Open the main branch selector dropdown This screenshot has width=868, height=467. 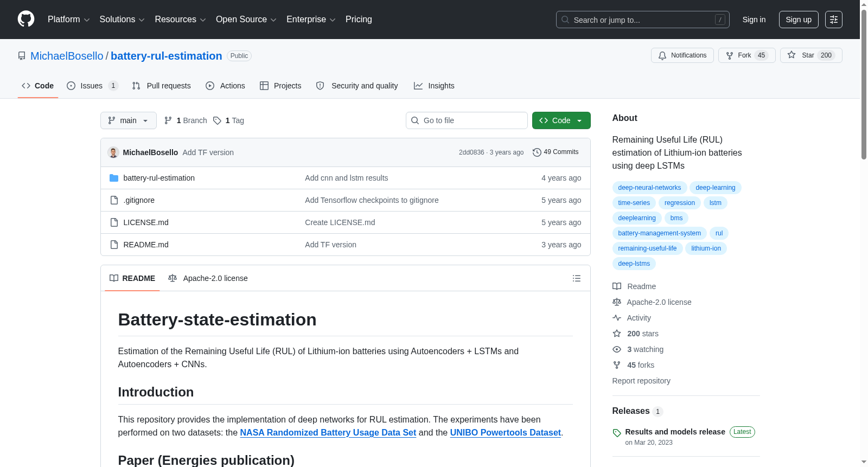(x=129, y=120)
